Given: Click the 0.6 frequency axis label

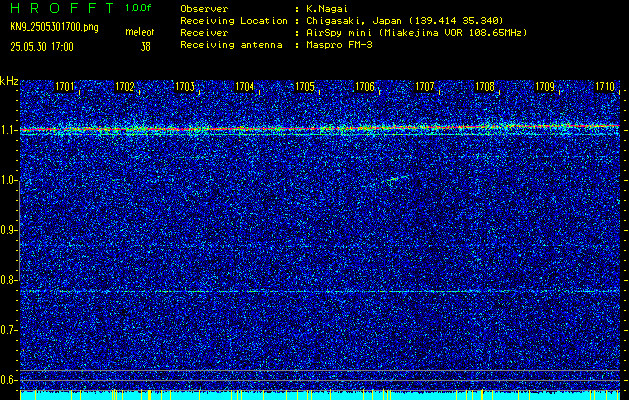Looking at the screenshot, I should (8, 380).
